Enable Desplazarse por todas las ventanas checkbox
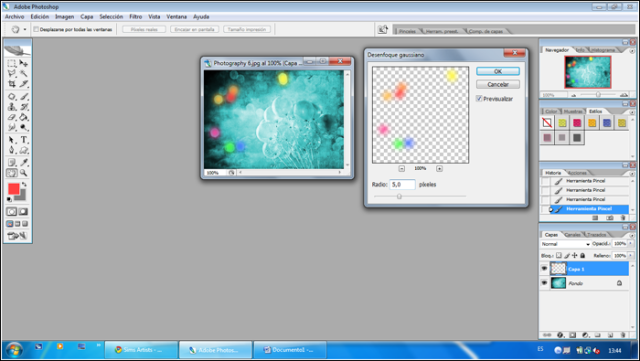This screenshot has height=361, width=640. [36, 29]
